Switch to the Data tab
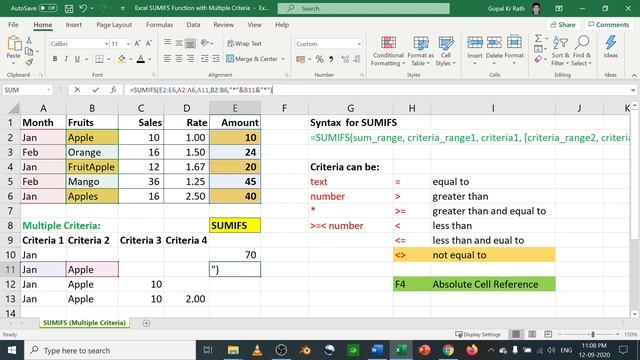640x360 pixels. point(193,25)
